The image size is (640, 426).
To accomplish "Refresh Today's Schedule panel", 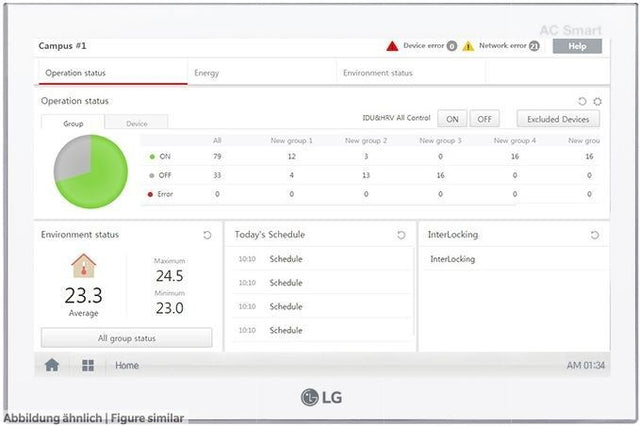I will coord(401,235).
